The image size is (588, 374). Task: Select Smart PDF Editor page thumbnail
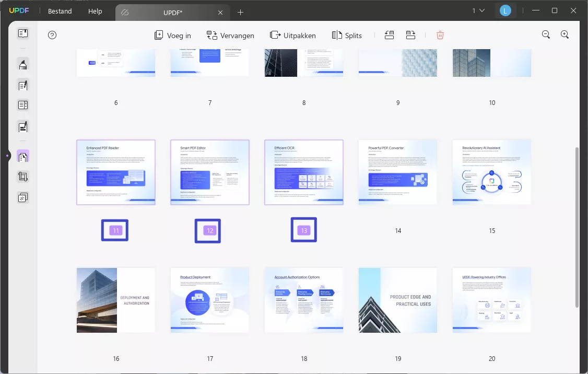coord(210,172)
